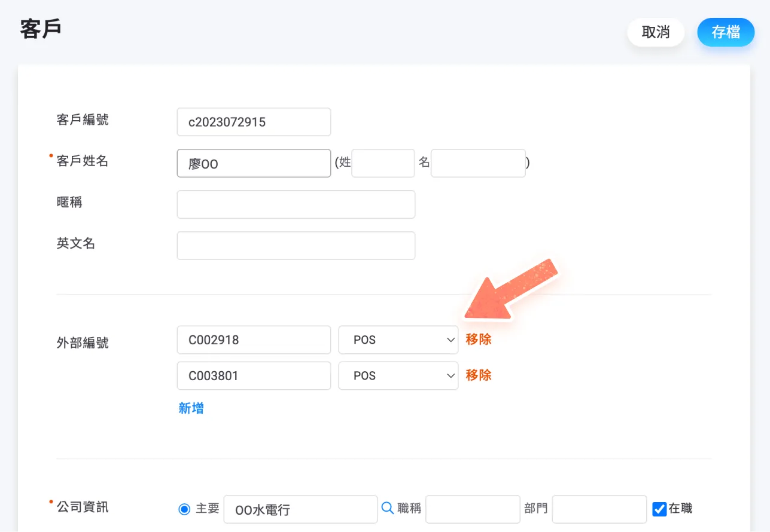Click the 存檔 save button
This screenshot has width=770, height=532.
coord(726,32)
